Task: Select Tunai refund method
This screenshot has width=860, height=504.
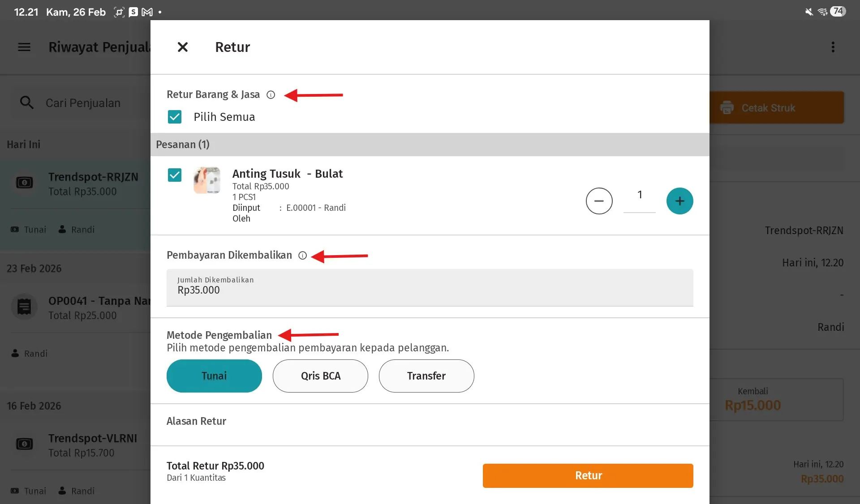Action: 214,376
